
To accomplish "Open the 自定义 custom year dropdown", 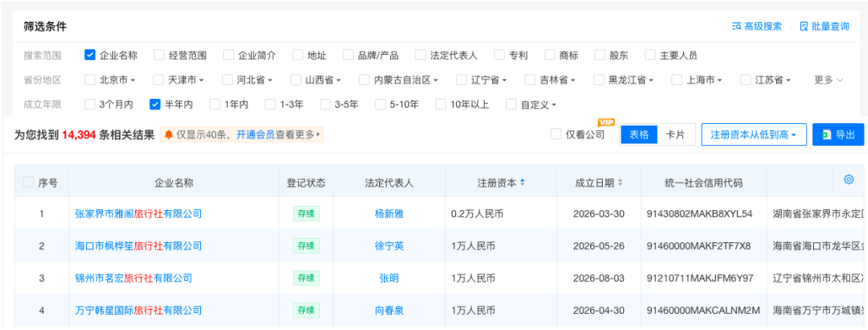I will click(x=539, y=104).
